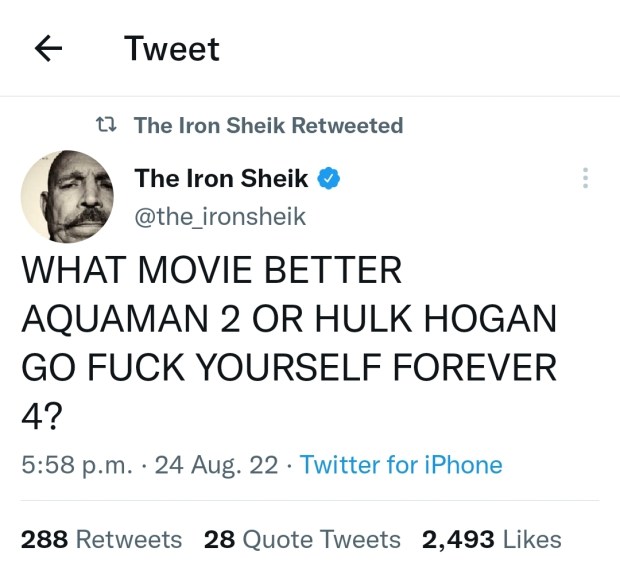Image resolution: width=620 pixels, height=571 pixels.
Task: Click the "WHAT MOVIE BETTER" tweet line
Action: (211, 271)
